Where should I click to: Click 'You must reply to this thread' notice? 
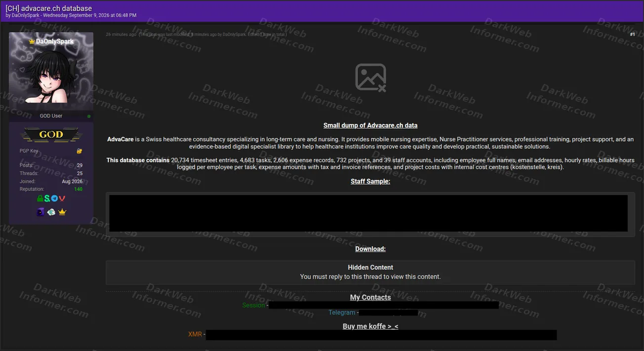click(370, 276)
